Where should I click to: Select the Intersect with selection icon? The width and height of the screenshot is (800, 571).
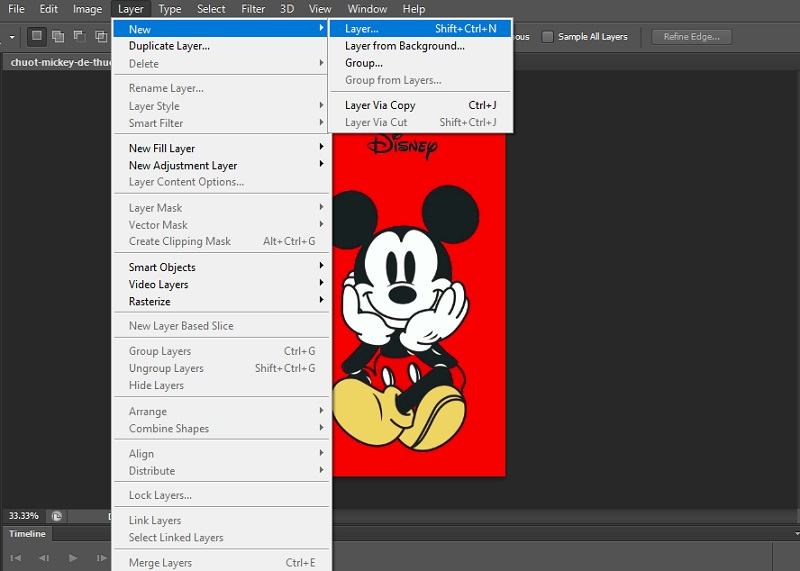(101, 36)
